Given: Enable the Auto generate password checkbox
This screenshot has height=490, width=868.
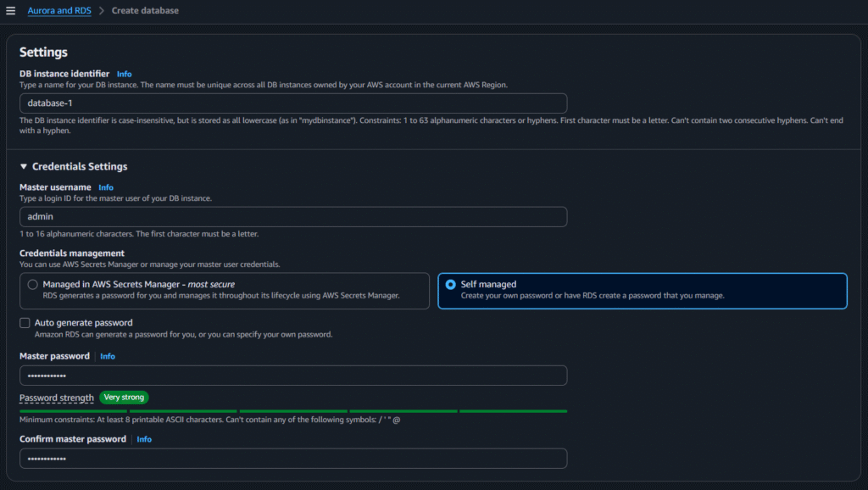Looking at the screenshot, I should pyautogui.click(x=23, y=322).
